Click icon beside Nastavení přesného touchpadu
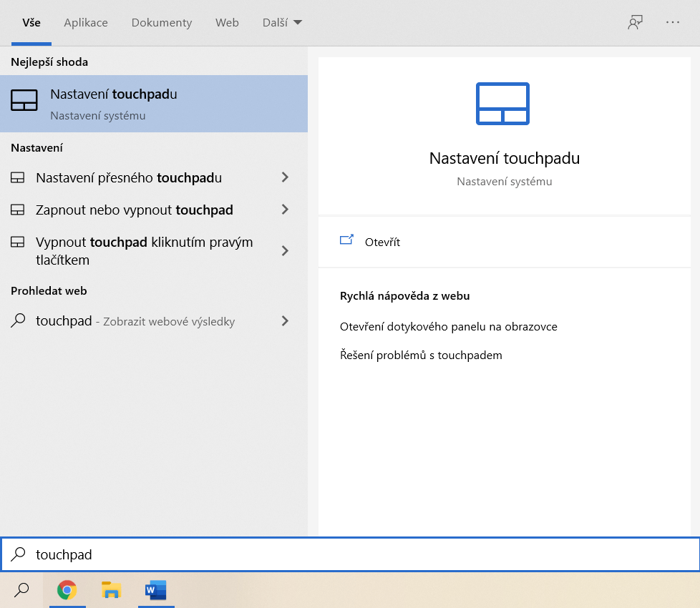Screen dimensions: 700x608 pyautogui.click(x=17, y=177)
